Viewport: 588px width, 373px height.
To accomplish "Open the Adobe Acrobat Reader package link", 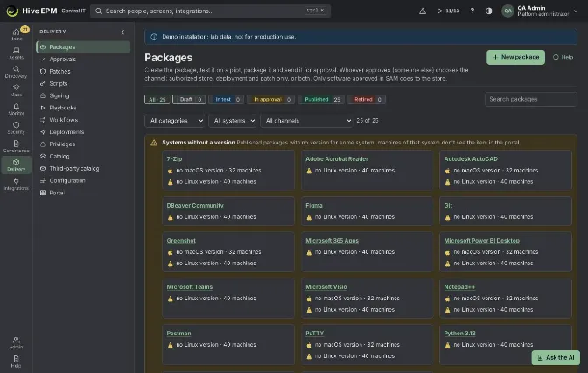I will pos(337,159).
